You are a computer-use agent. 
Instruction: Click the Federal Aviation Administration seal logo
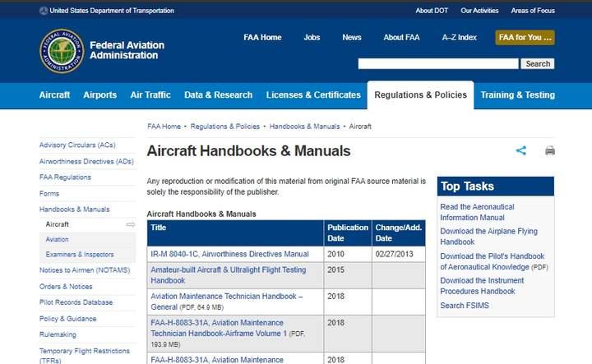(62, 50)
